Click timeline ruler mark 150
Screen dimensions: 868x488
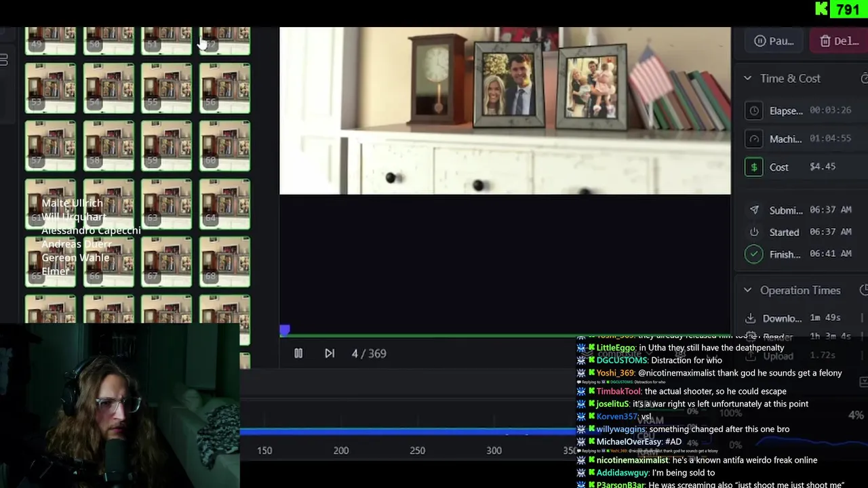[264, 451]
